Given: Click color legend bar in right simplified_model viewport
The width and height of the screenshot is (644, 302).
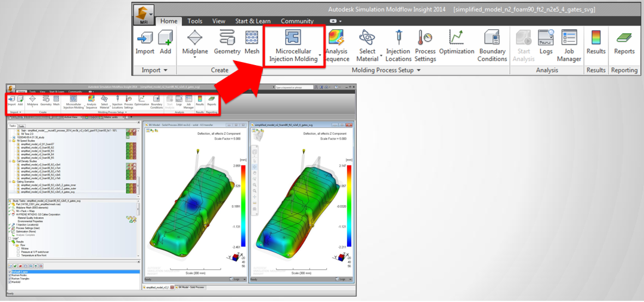Looking at the screenshot, I should tap(349, 206).
